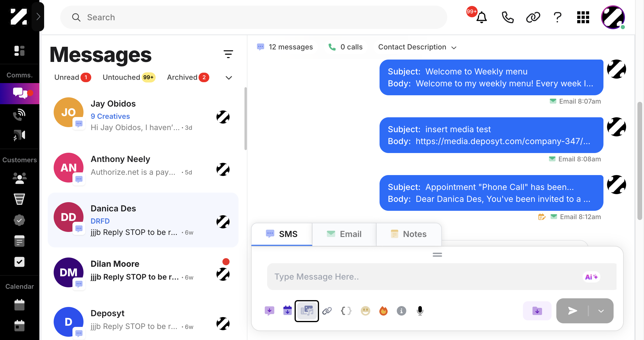This screenshot has width=644, height=340.
Task: Open the DRFD link under Danica Des
Action: point(100,221)
